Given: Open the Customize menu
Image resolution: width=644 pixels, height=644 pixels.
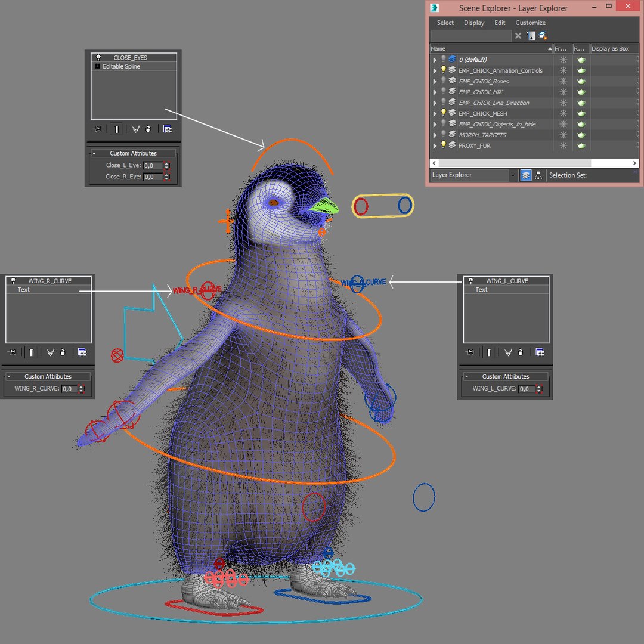Looking at the screenshot, I should pos(531,23).
